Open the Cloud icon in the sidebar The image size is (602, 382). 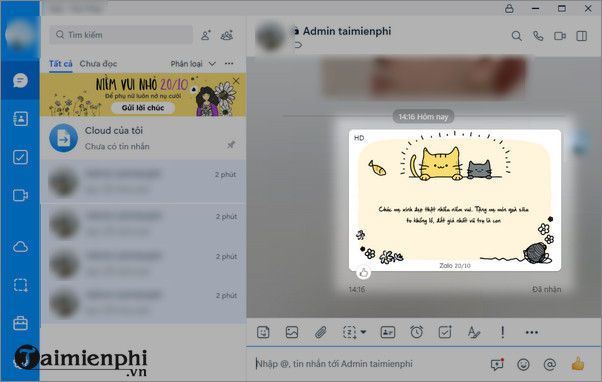(x=20, y=246)
